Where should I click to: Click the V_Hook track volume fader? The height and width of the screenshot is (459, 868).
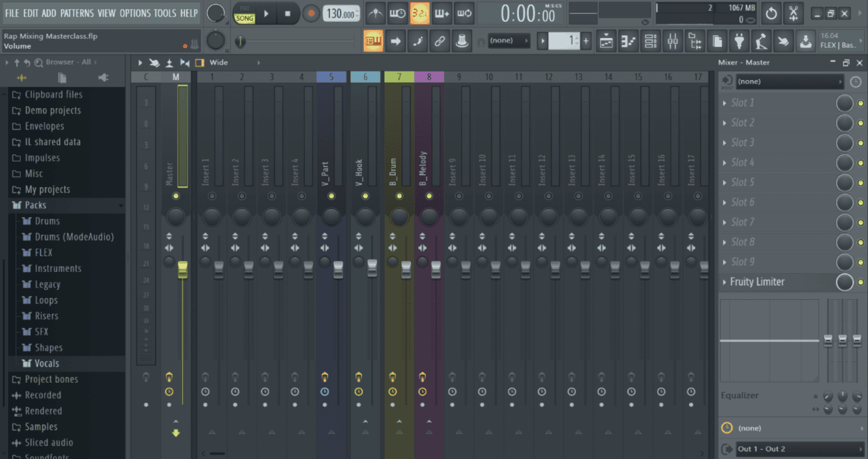pyautogui.click(x=372, y=268)
